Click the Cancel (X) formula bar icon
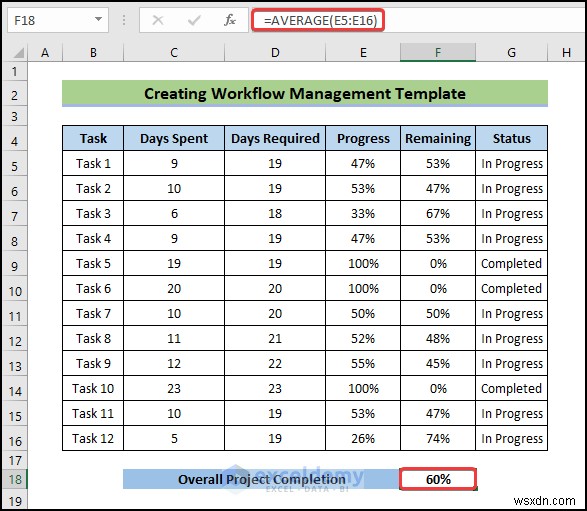The image size is (587, 511). [158, 20]
